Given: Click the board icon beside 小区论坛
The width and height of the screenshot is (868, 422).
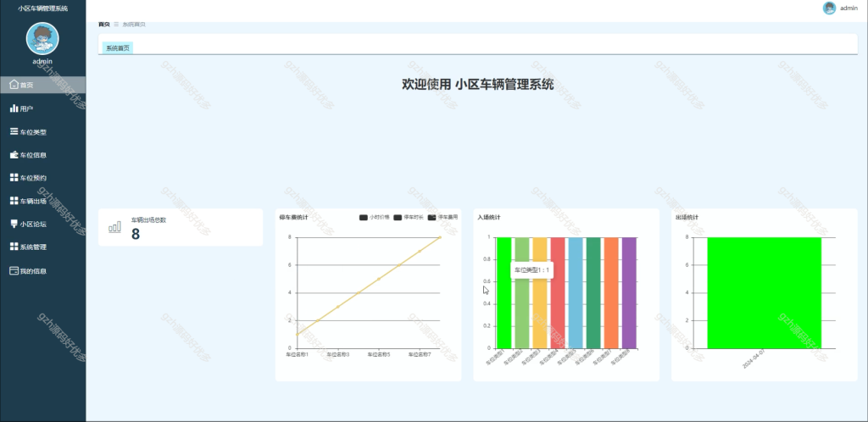Looking at the screenshot, I should [x=14, y=224].
